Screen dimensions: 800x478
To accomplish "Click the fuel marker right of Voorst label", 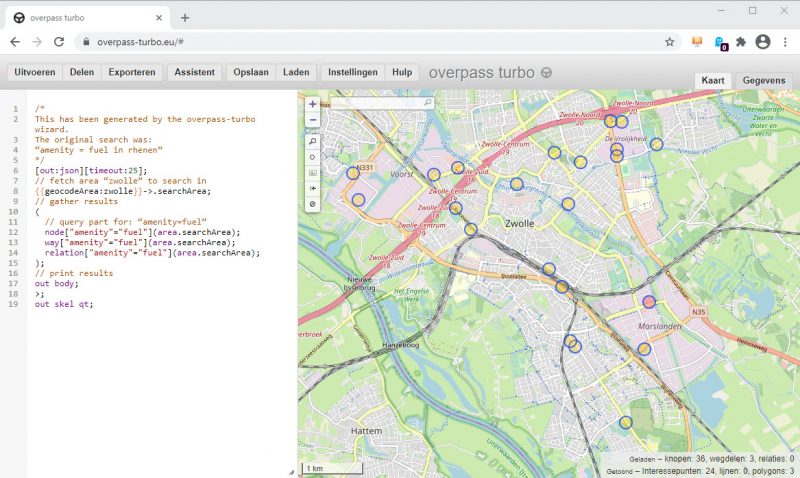I will click(x=433, y=175).
